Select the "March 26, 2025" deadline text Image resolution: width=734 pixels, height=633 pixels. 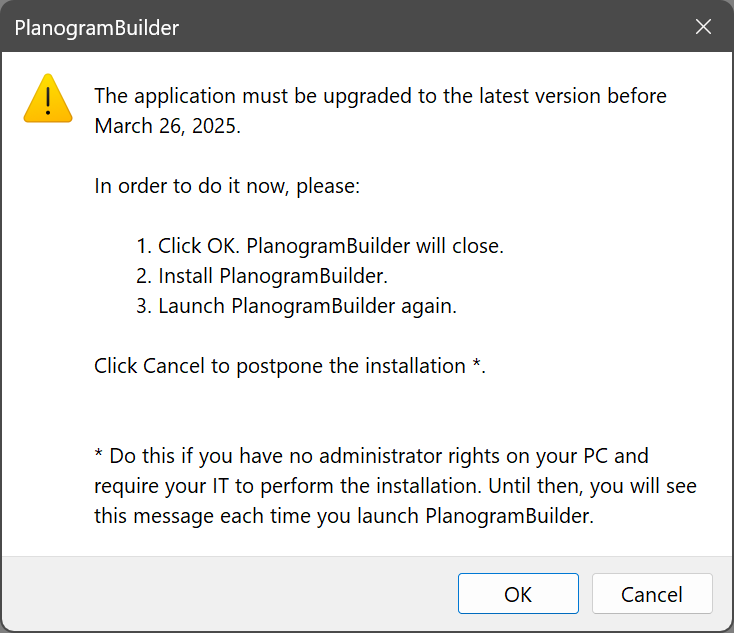point(167,127)
